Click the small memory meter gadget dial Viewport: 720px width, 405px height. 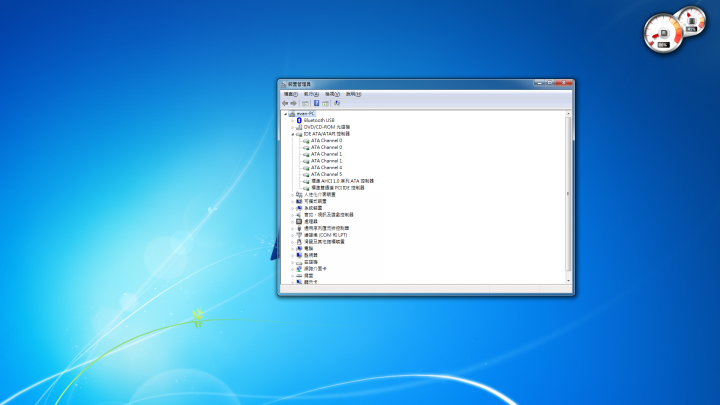click(x=692, y=20)
